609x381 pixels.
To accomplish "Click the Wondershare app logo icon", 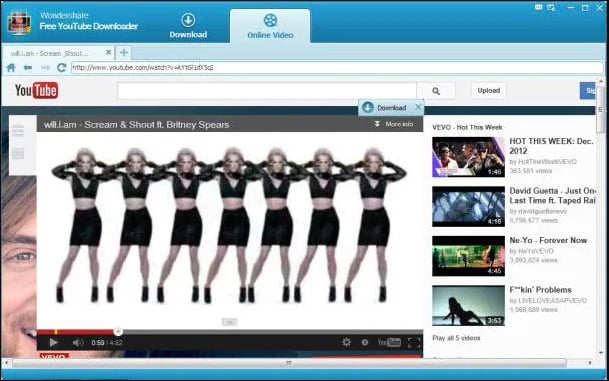I will coord(19,24).
